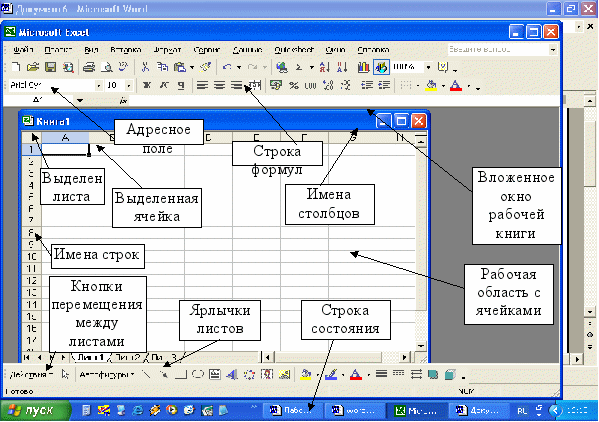
Task: Switch to the Лист2 sheet tab
Action: (x=128, y=357)
